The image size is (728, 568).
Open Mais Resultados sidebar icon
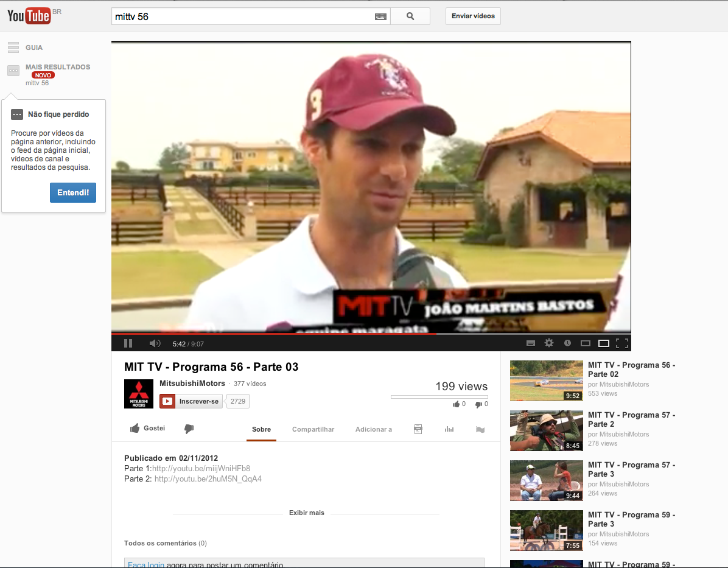(13, 71)
